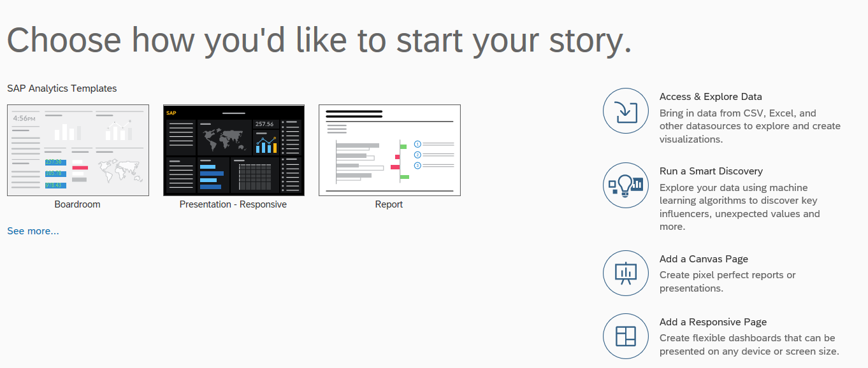Click the "See more..." templates link

pyautogui.click(x=33, y=231)
